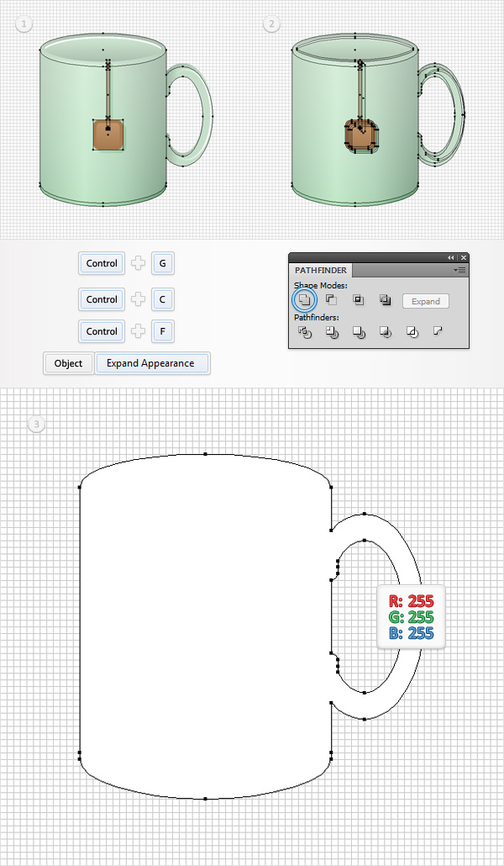504x866 pixels.
Task: Click the B: 255 color value
Action: click(412, 633)
